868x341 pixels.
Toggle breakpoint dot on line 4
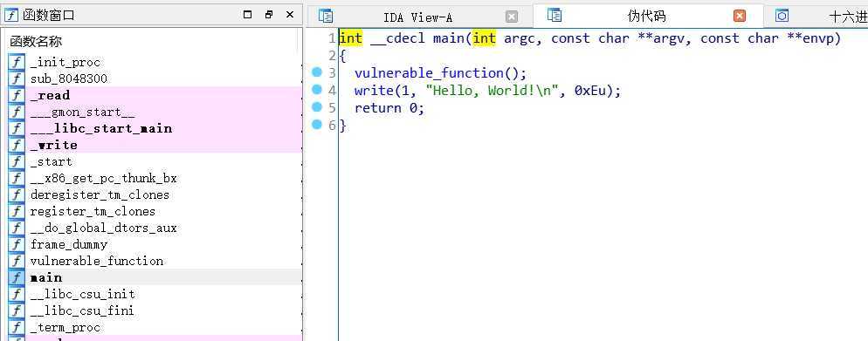click(317, 89)
